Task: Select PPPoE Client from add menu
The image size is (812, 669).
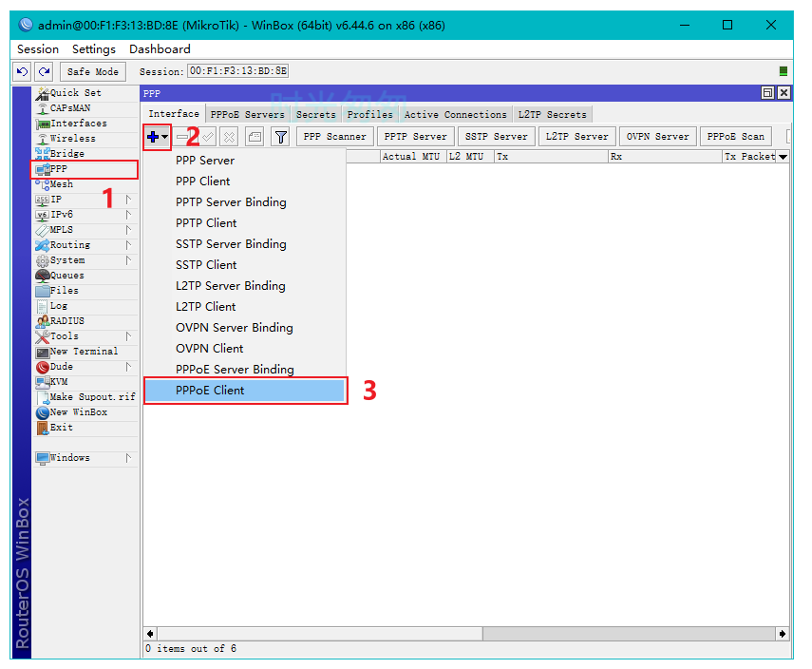Action: click(245, 391)
